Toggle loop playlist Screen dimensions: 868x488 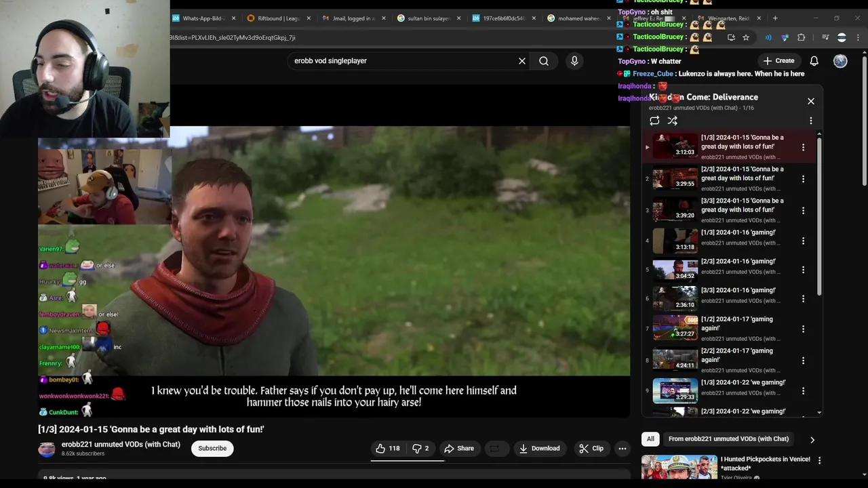[654, 121]
